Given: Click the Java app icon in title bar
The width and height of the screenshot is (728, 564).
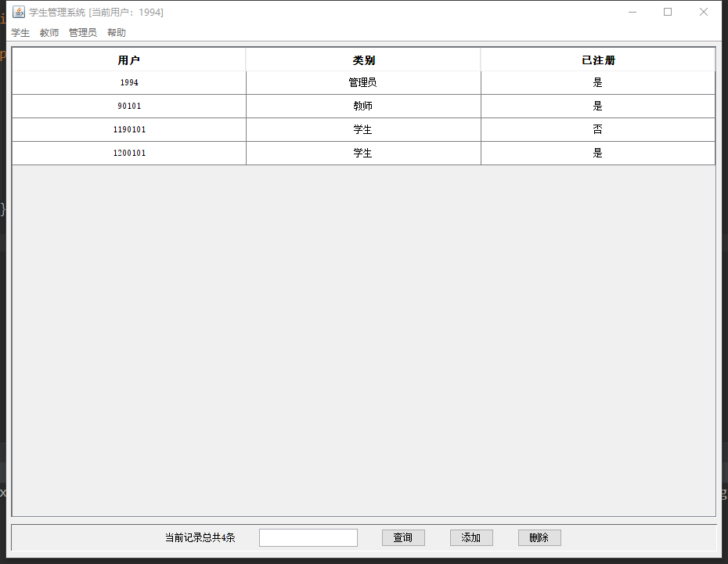Looking at the screenshot, I should click(x=19, y=12).
